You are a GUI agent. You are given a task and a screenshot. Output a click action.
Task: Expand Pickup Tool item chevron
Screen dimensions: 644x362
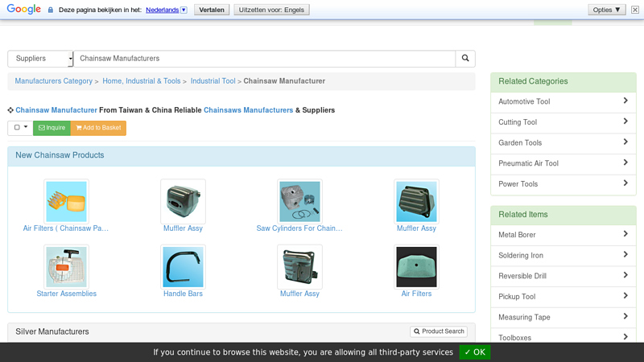click(x=625, y=295)
